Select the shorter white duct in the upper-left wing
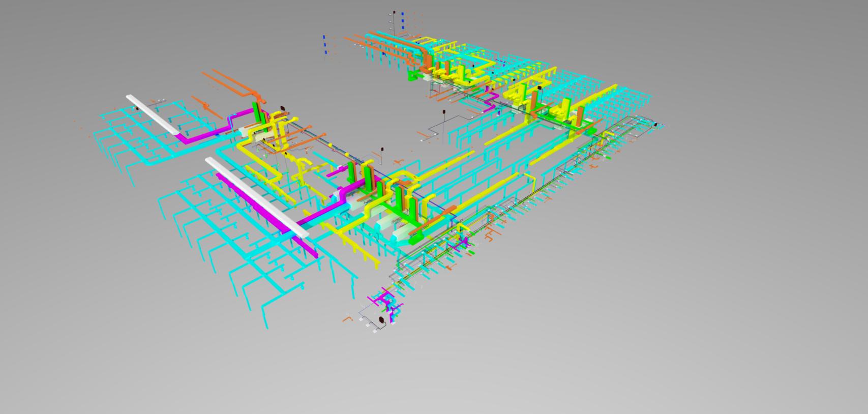 click(x=153, y=115)
